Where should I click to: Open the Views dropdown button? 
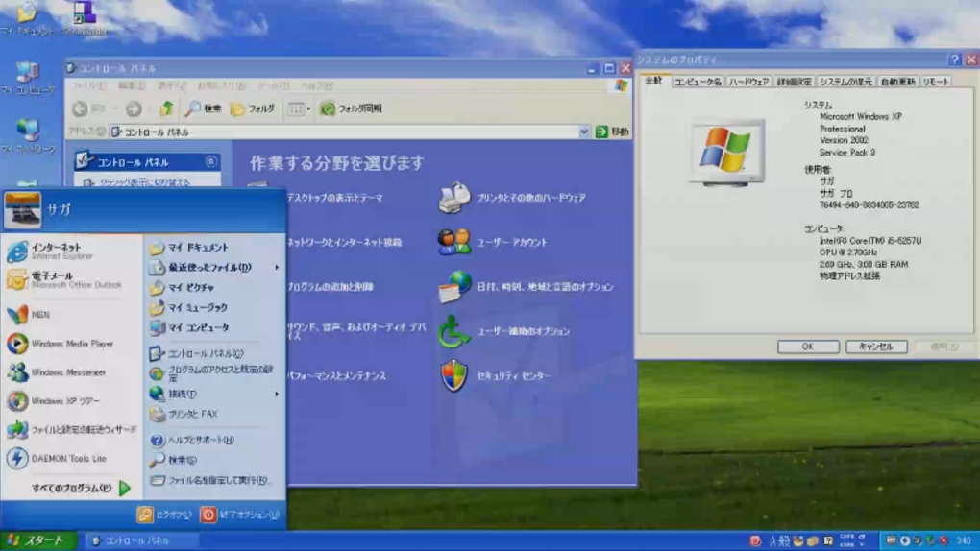tap(300, 108)
